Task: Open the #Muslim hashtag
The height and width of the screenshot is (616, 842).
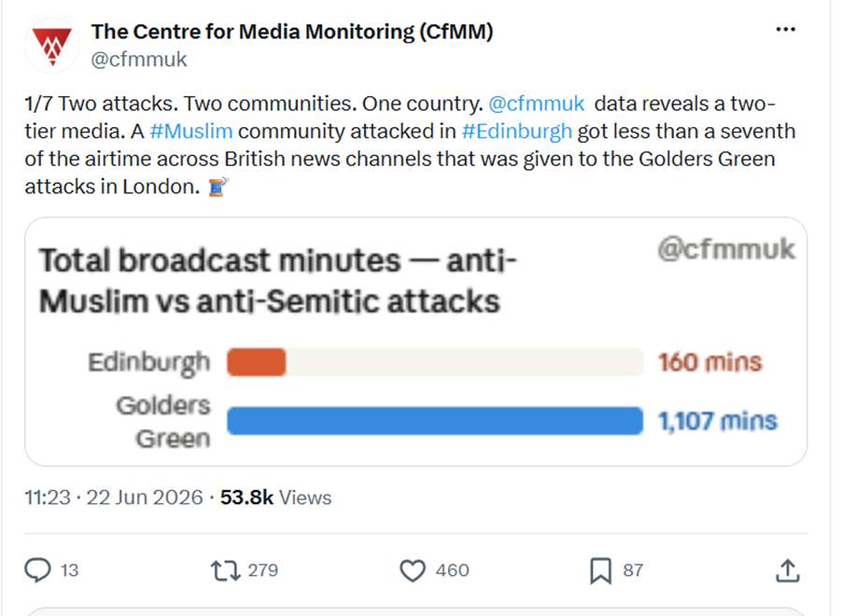Action: [x=191, y=131]
